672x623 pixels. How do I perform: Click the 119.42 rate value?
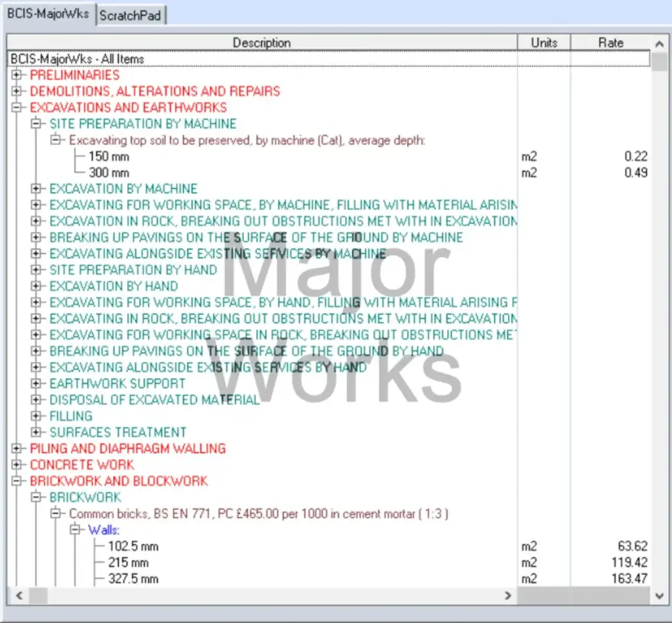(x=629, y=562)
